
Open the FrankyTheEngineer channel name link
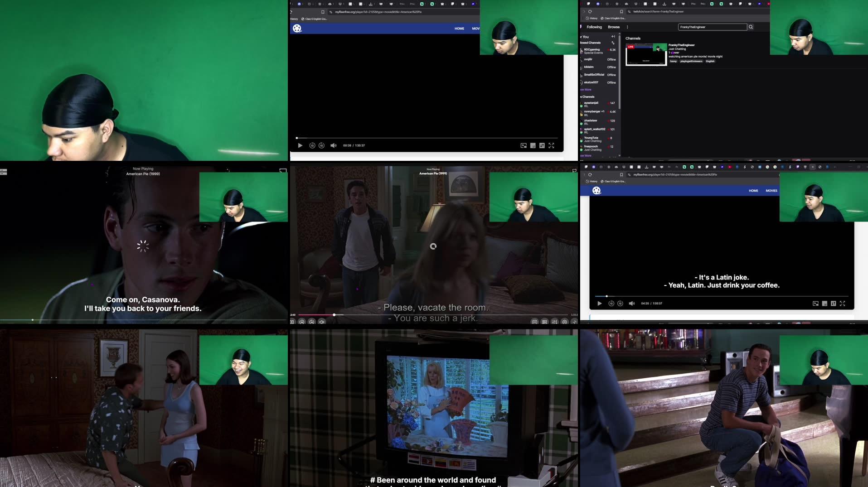click(681, 45)
